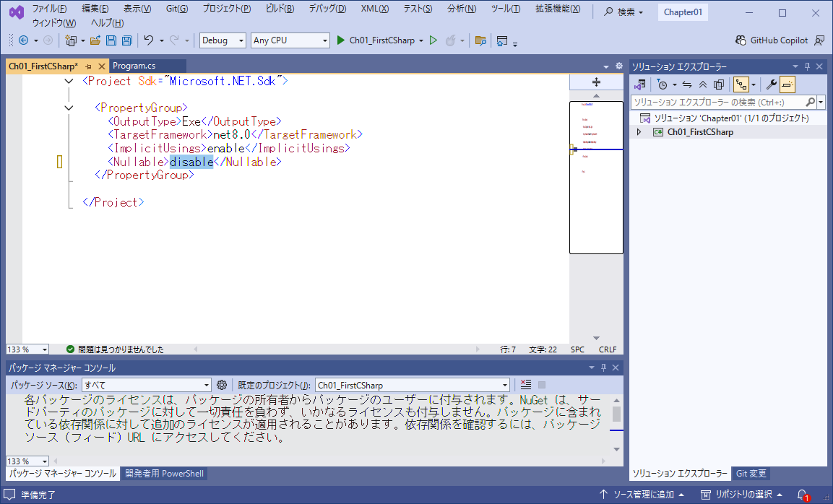Open the ツール(T) menu
Viewport: 833px width, 504px height.
[x=505, y=9]
